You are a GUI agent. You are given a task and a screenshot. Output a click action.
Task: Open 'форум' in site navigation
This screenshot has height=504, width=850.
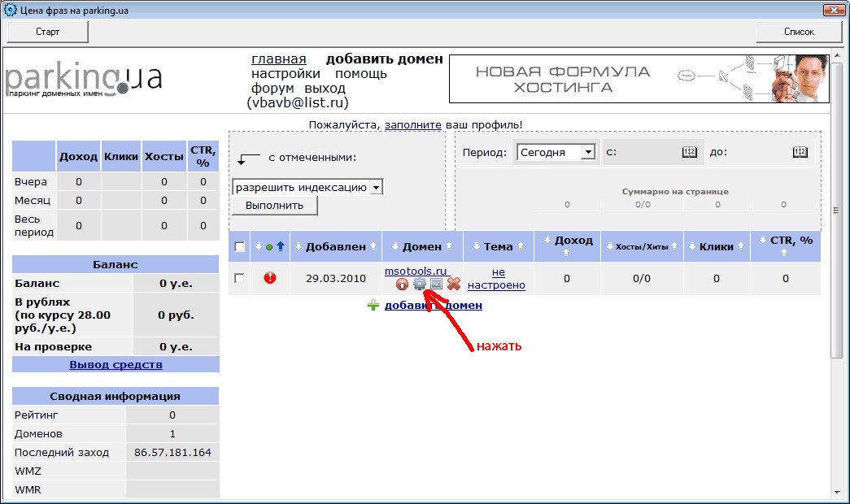(272, 89)
